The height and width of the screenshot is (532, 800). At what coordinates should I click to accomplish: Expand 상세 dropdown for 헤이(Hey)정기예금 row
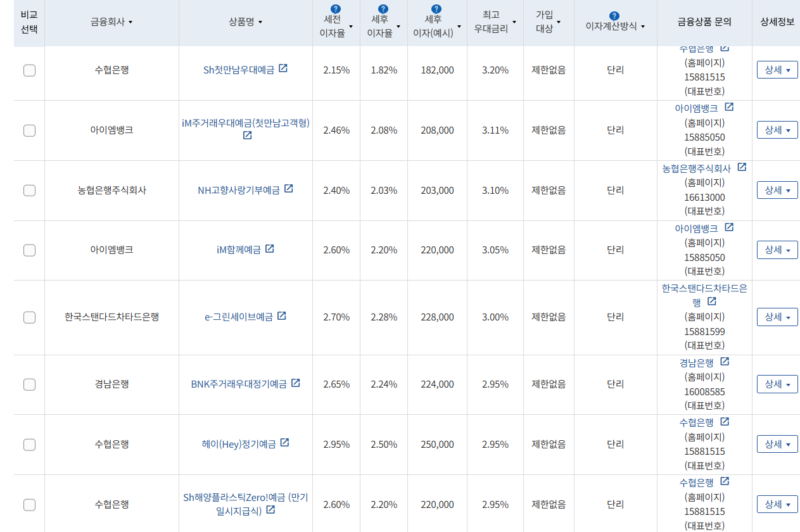777,443
